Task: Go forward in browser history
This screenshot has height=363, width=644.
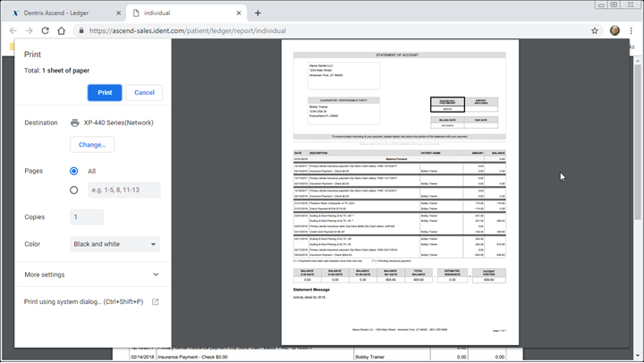Action: [29, 30]
